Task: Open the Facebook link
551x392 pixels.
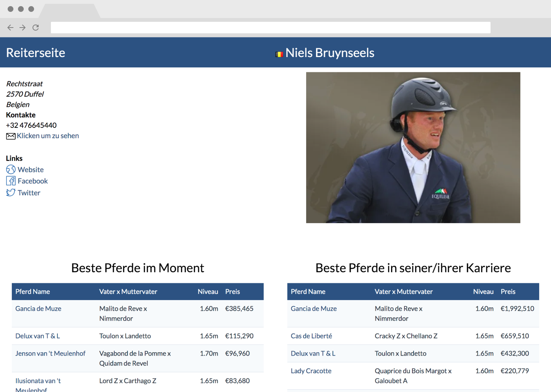Action: [33, 181]
